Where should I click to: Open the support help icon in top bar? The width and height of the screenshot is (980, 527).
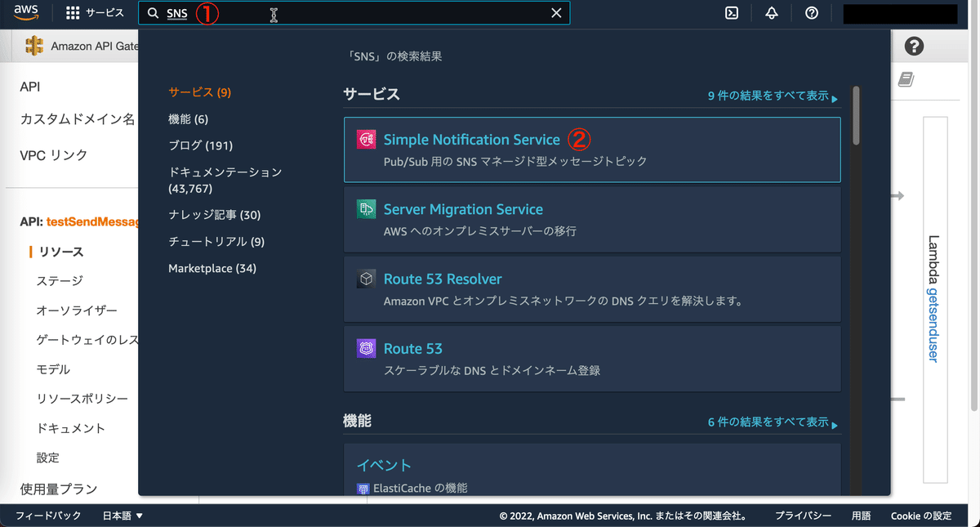click(x=812, y=13)
